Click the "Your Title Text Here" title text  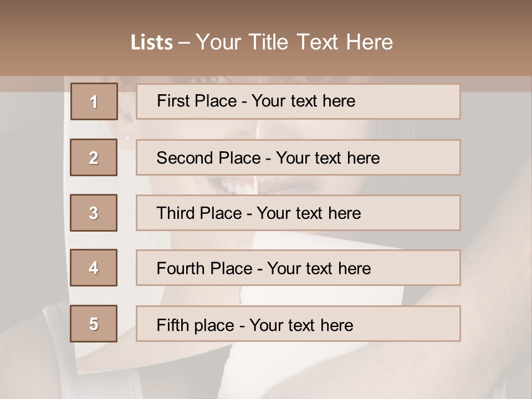[x=294, y=42]
